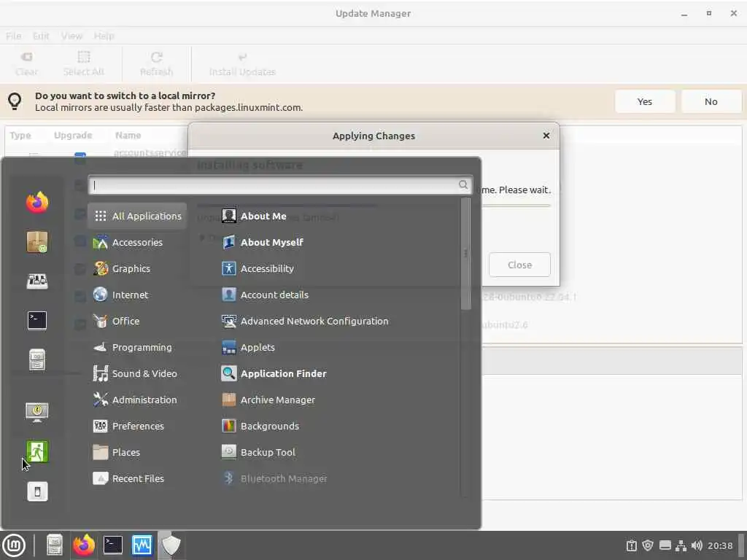Open Account details
The width and height of the screenshot is (747, 560).
tap(265, 295)
